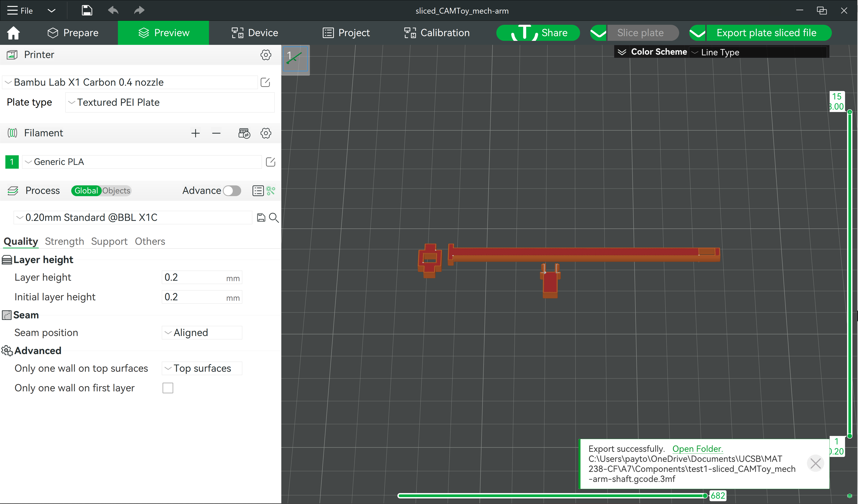
Task: Switch to the Preview tab
Action: click(x=163, y=33)
